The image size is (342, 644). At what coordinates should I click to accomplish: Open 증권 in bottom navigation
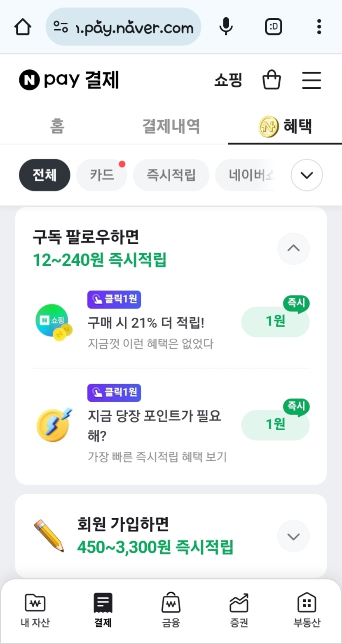click(239, 611)
